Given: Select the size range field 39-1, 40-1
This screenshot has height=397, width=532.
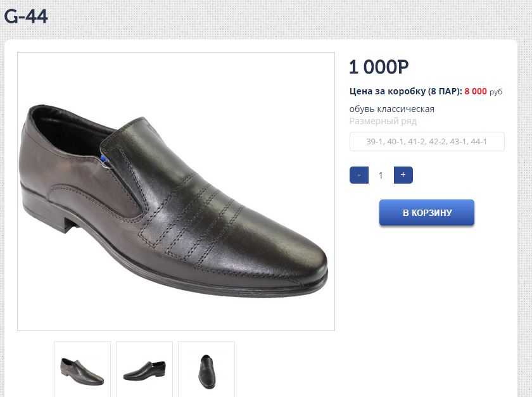Looking at the screenshot, I should point(427,142).
